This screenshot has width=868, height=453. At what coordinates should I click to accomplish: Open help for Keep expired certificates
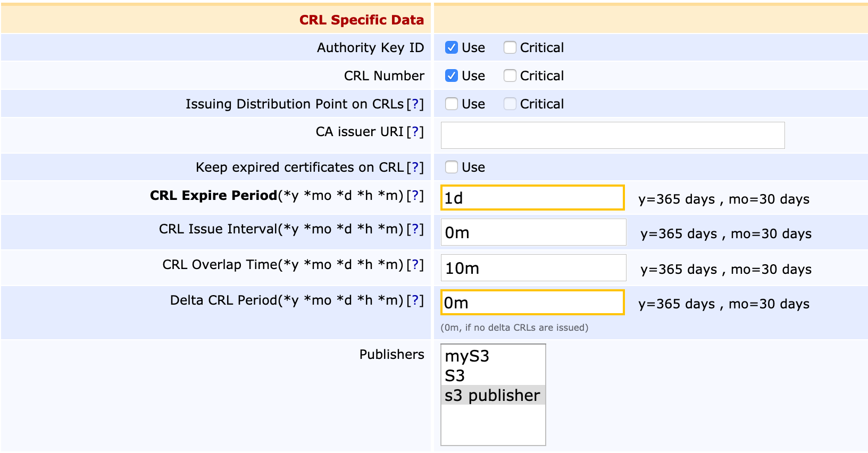coord(415,167)
